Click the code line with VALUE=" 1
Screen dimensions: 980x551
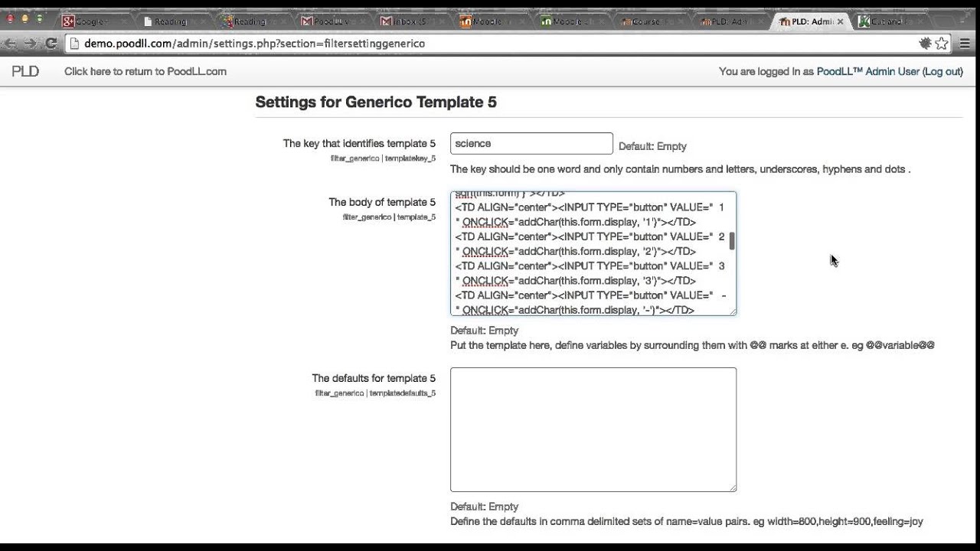pos(590,207)
